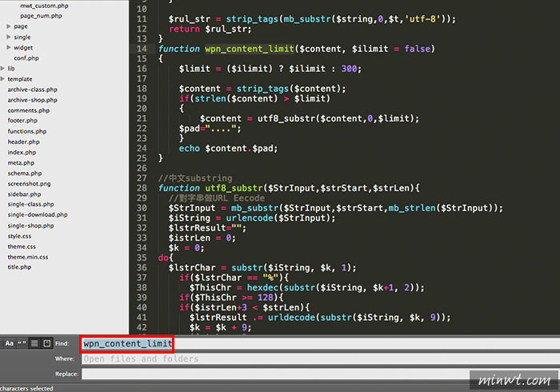Open theme.css file
560x392 pixels.
point(22,246)
